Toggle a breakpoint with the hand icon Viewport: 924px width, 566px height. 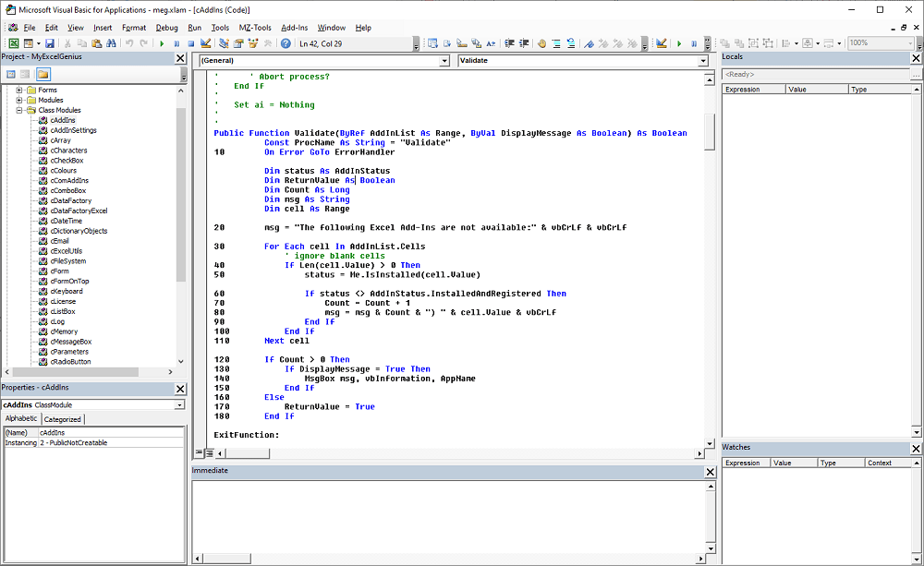(542, 44)
